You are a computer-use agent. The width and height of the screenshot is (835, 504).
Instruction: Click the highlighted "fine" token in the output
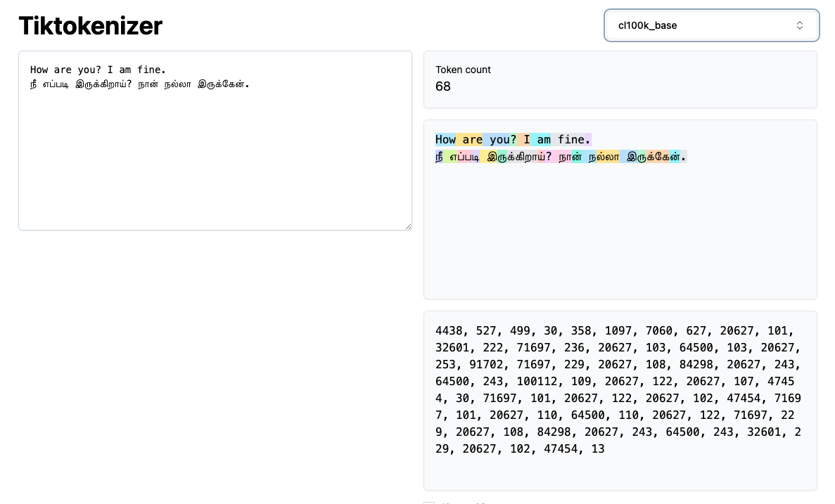click(568, 139)
